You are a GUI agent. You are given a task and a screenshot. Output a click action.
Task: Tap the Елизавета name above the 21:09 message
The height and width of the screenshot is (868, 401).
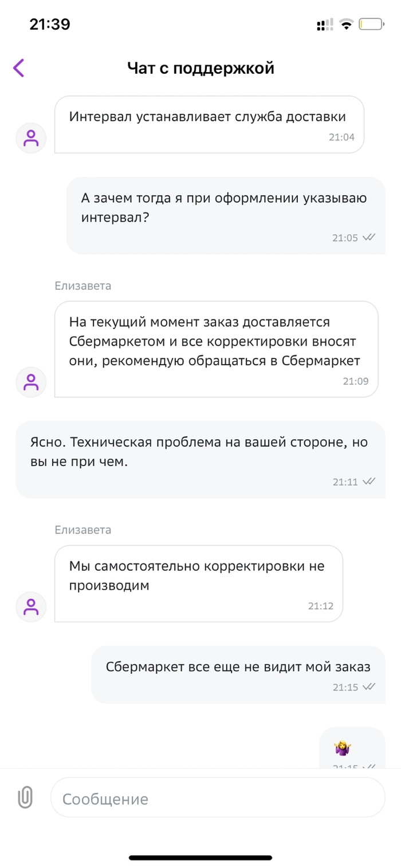[x=83, y=286]
